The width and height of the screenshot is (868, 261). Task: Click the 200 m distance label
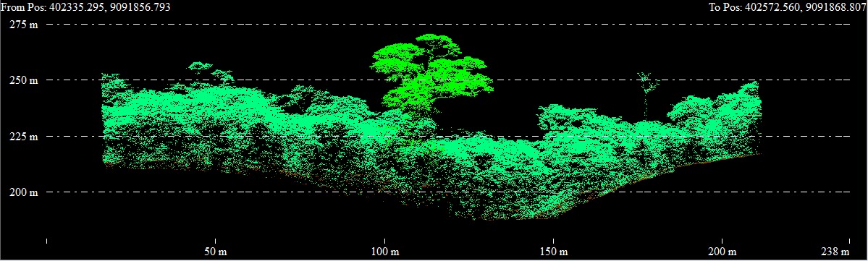click(722, 252)
